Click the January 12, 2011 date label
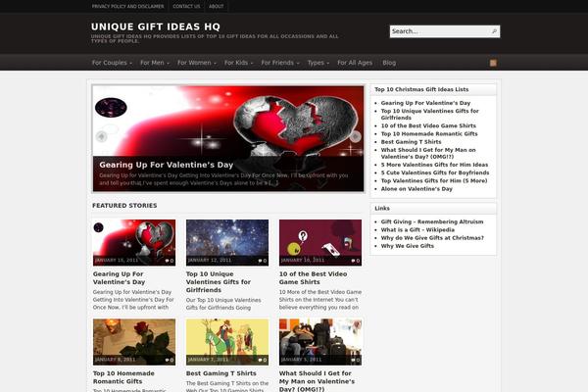 coord(210,261)
